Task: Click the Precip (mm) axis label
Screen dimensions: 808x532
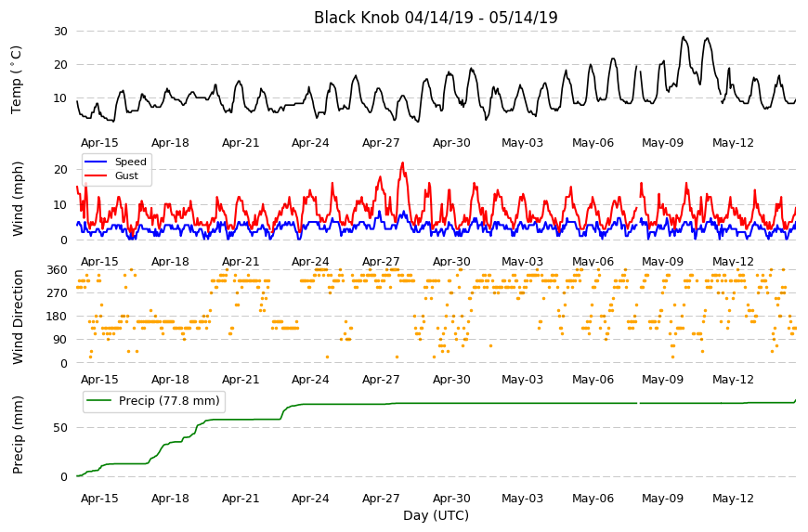Action: [18, 435]
